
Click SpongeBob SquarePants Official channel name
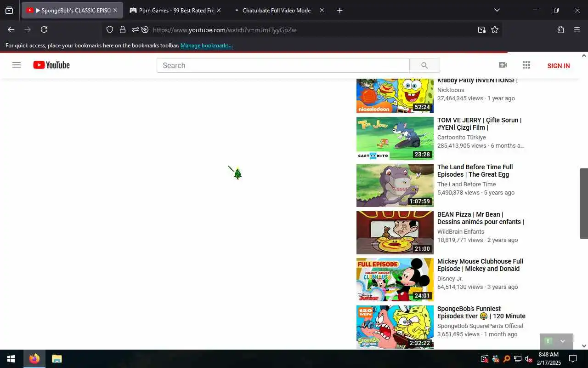click(x=480, y=326)
